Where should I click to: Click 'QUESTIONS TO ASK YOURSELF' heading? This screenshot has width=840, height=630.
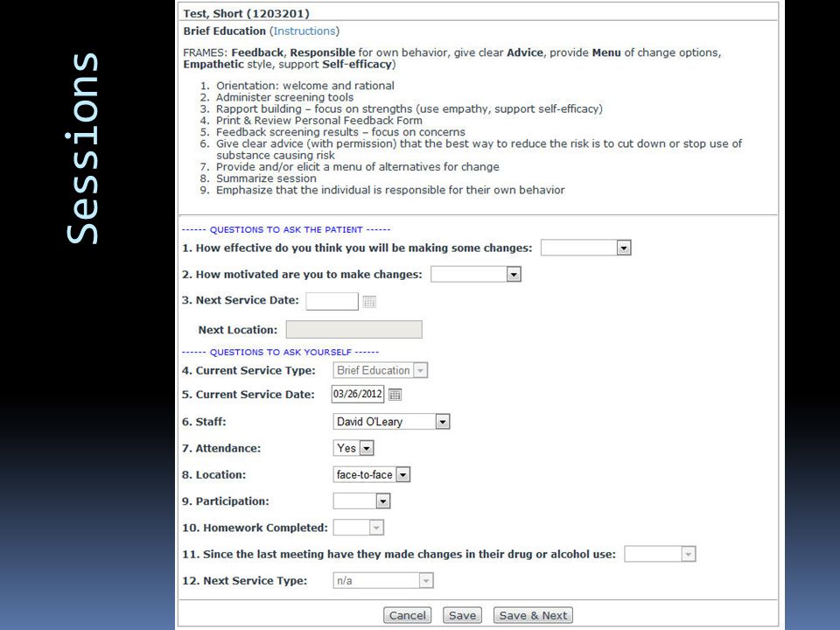[x=280, y=352]
